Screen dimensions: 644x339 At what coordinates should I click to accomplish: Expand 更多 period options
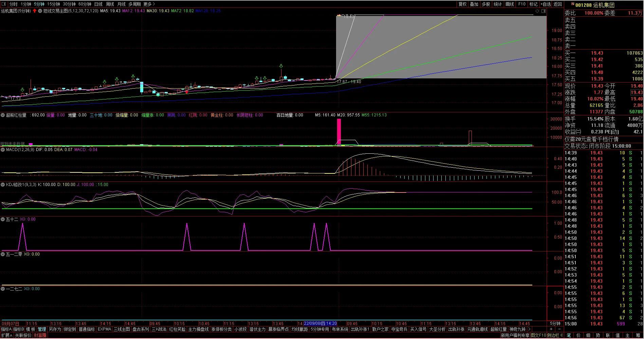pos(149,4)
